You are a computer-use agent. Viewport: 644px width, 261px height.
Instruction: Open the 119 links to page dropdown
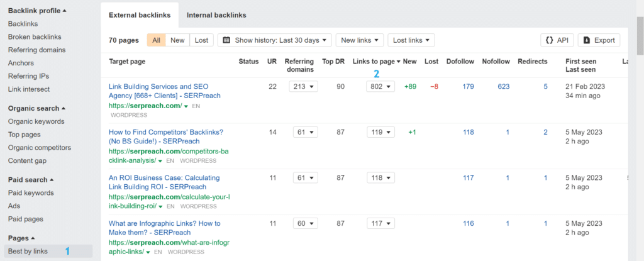[x=380, y=132]
